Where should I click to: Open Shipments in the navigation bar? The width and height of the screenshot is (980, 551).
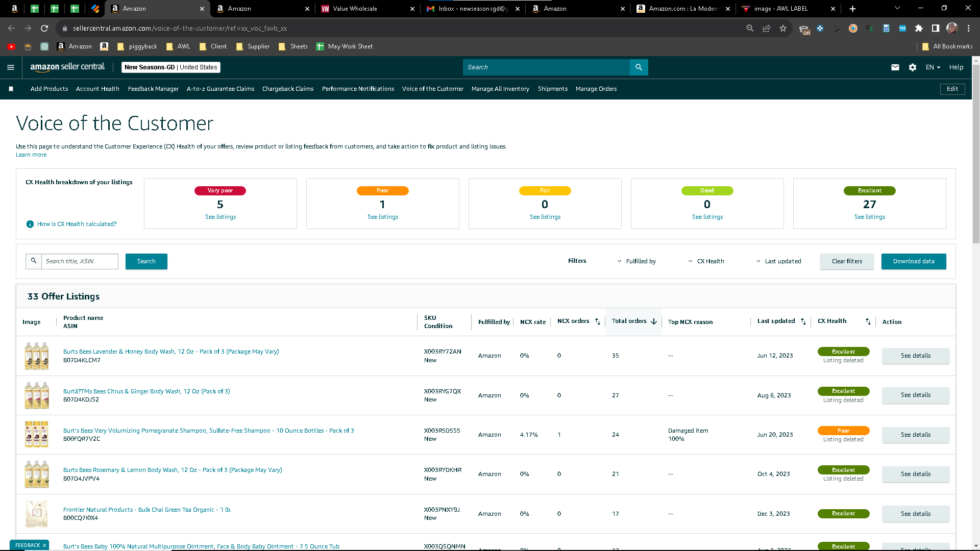tap(553, 89)
